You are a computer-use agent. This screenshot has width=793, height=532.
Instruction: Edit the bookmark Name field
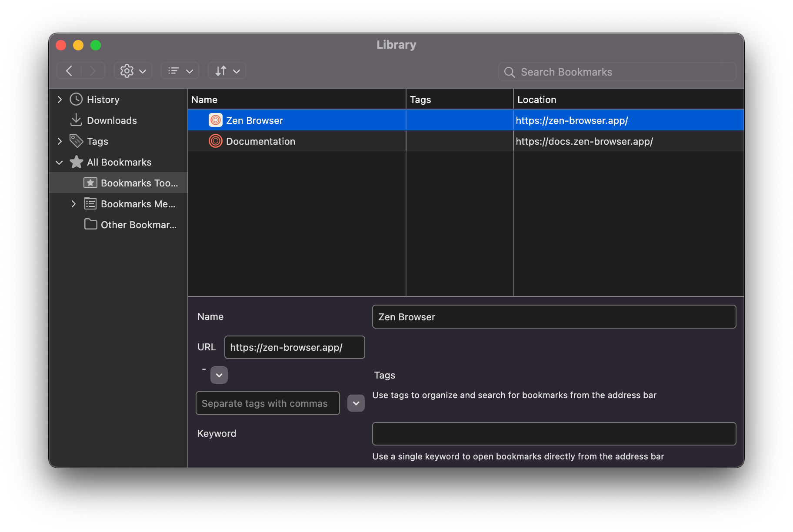[554, 317]
